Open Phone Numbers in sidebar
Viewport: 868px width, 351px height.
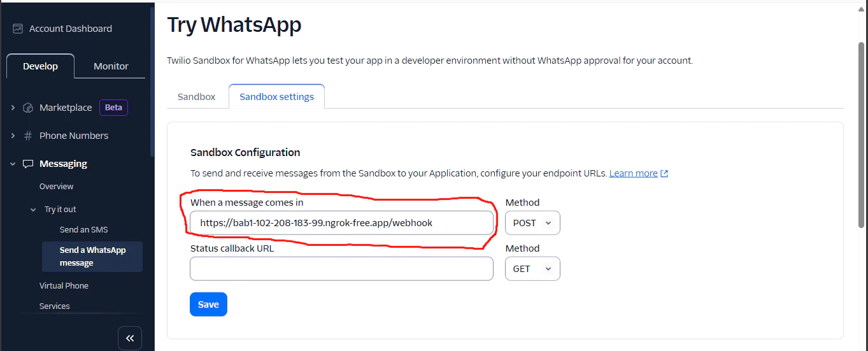tap(74, 136)
